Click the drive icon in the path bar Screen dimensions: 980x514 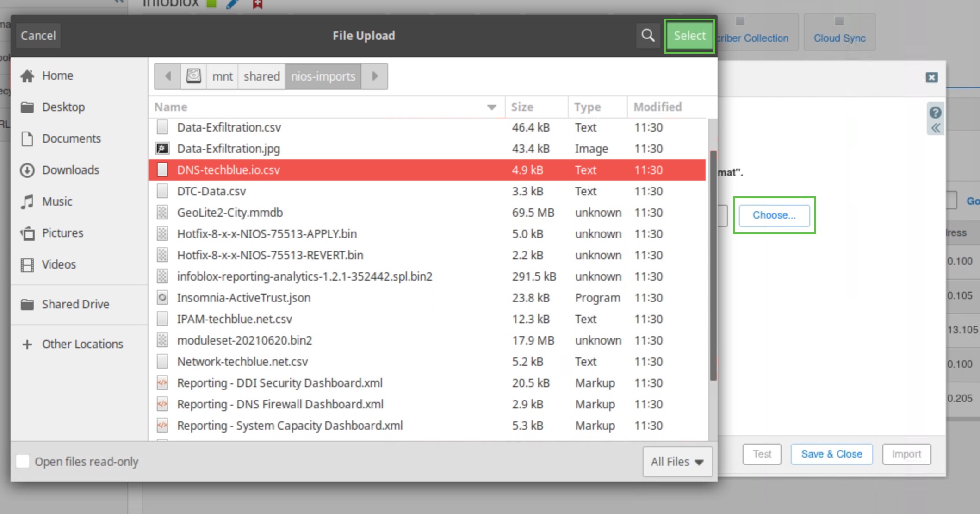pos(194,76)
